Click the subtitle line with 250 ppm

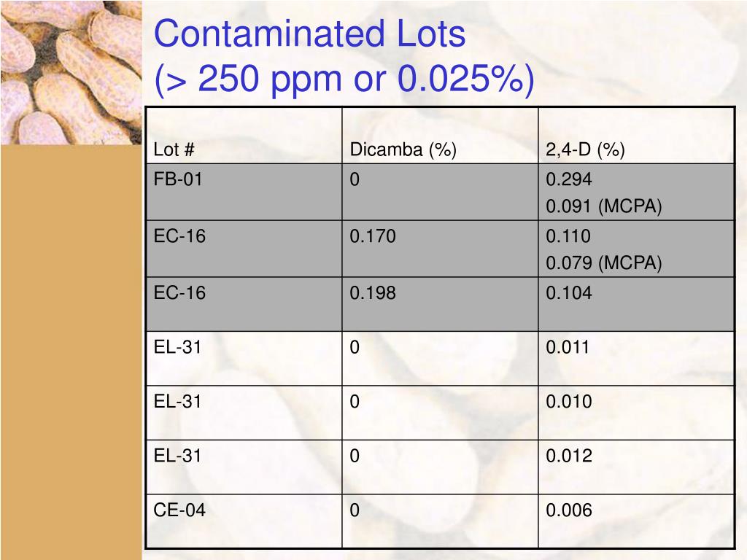(344, 77)
